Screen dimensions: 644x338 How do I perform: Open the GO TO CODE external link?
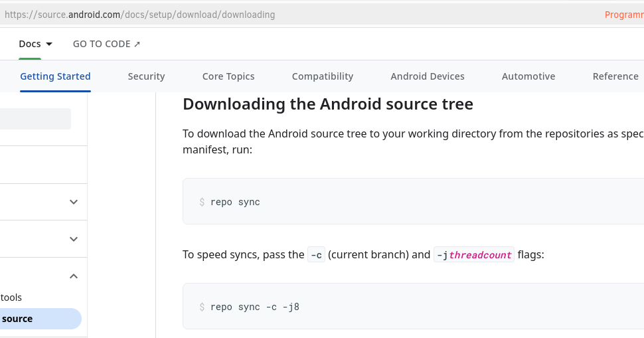(x=106, y=44)
